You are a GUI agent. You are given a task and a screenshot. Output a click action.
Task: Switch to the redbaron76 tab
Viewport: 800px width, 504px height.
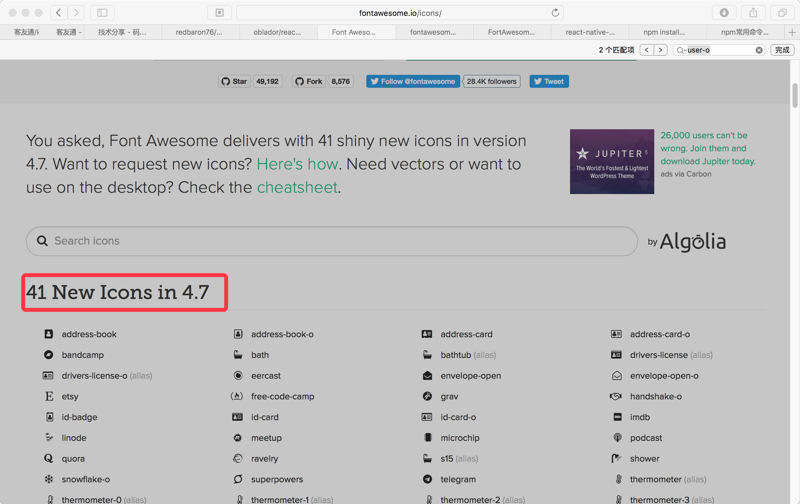[200, 32]
